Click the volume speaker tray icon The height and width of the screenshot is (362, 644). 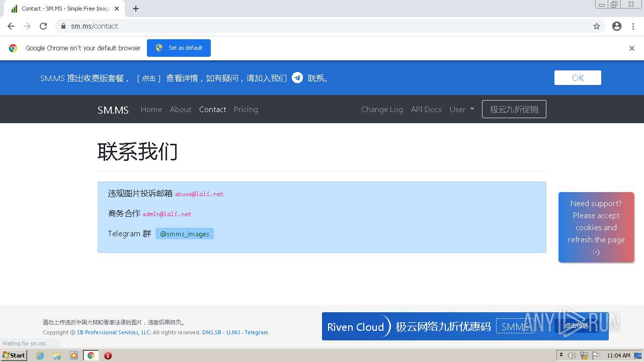(x=572, y=355)
